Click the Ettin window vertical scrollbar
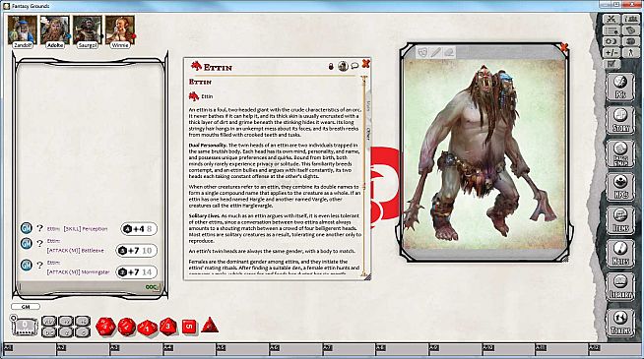This screenshot has height=359, width=644. pos(363,175)
